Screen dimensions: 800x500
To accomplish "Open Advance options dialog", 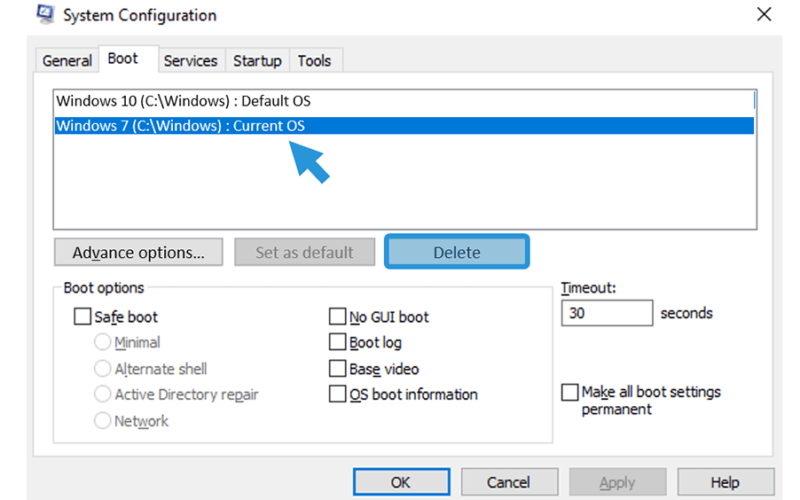I will click(x=138, y=252).
